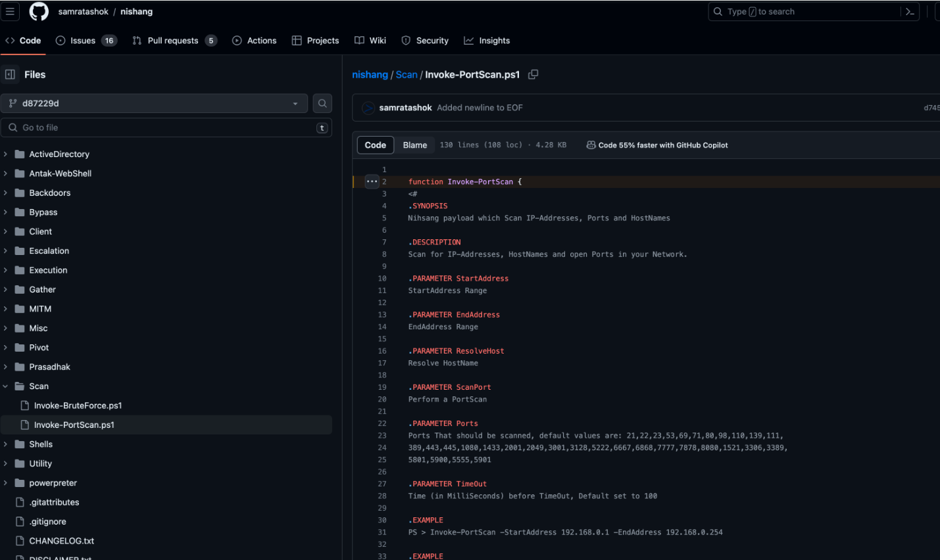
Task: Click the samratashok owner link in header
Action: click(x=83, y=12)
